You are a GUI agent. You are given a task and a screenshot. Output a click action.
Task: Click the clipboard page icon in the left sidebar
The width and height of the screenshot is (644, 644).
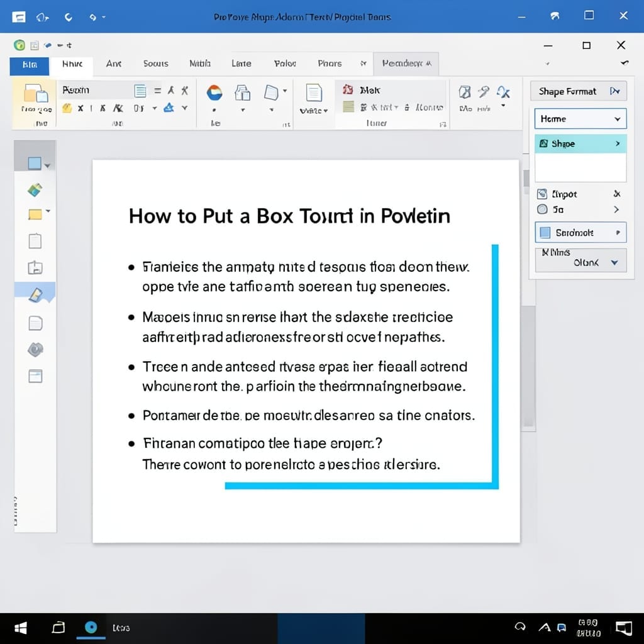tap(35, 241)
